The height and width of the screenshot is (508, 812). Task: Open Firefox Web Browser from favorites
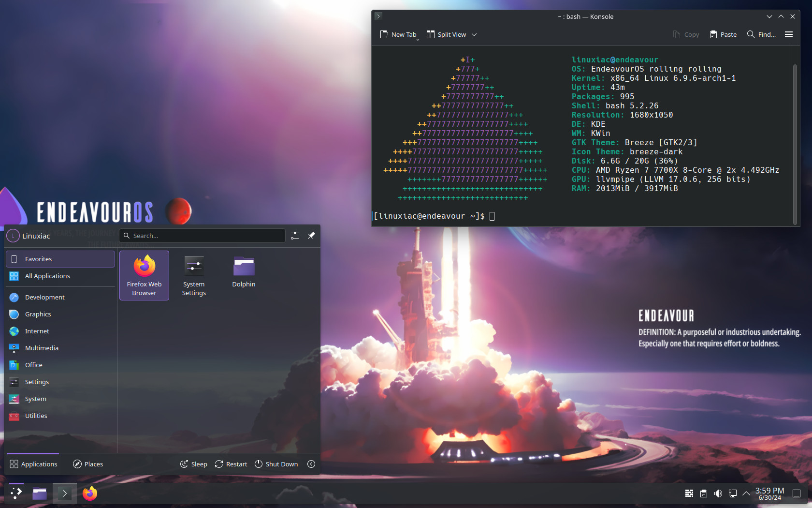(x=144, y=275)
